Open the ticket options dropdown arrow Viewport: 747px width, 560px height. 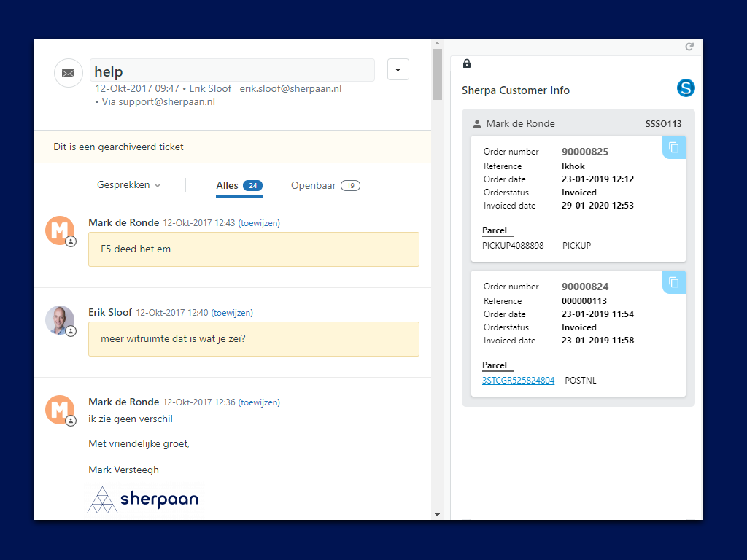(x=398, y=70)
